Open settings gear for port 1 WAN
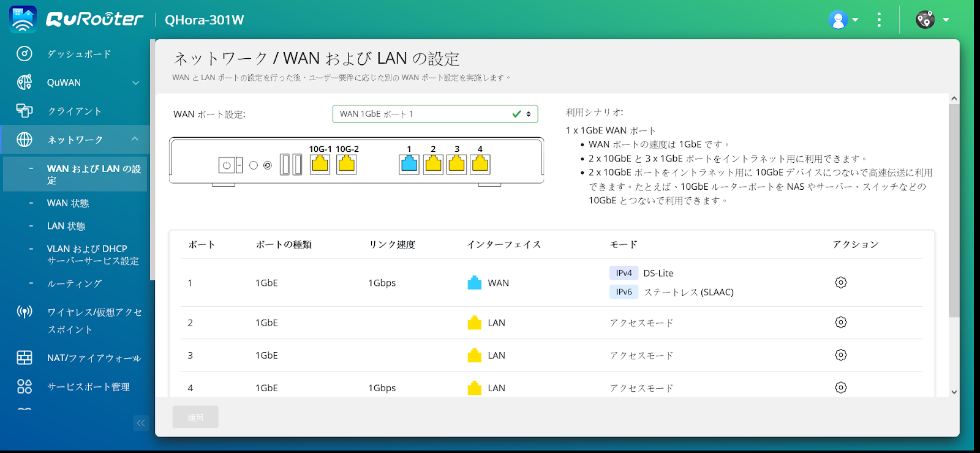 (840, 283)
